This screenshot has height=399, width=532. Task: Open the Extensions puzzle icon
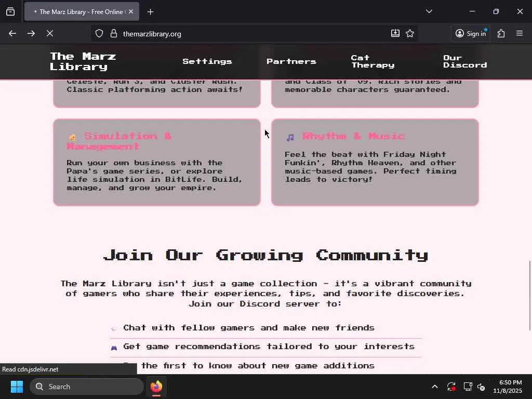(x=501, y=33)
